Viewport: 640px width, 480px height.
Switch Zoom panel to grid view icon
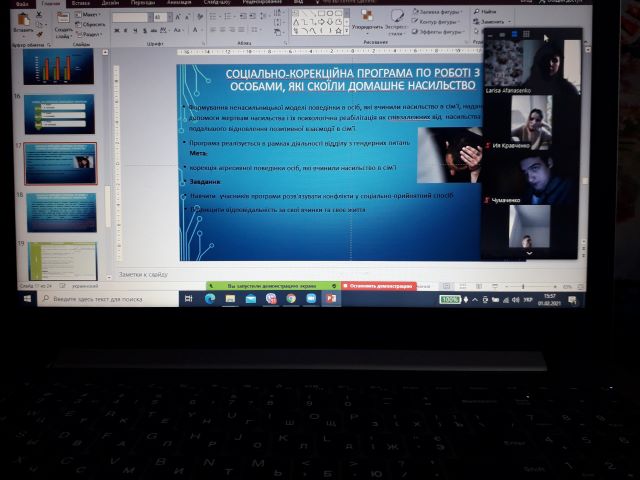(527, 35)
